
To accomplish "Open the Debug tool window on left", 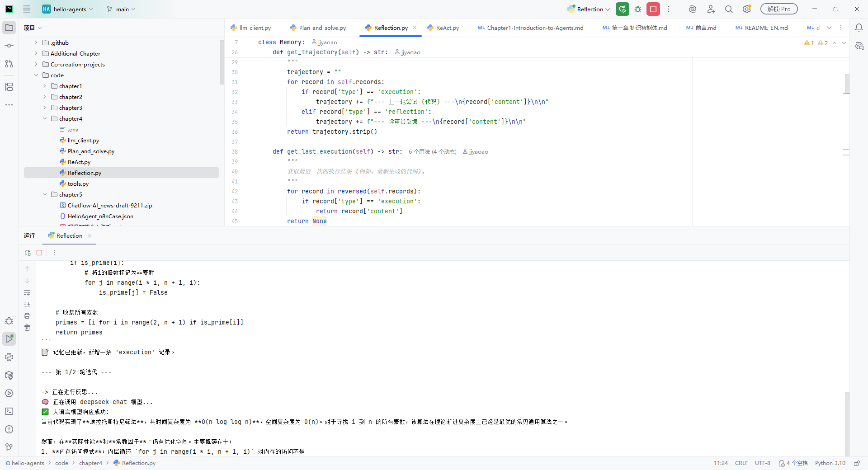I will pos(9,321).
